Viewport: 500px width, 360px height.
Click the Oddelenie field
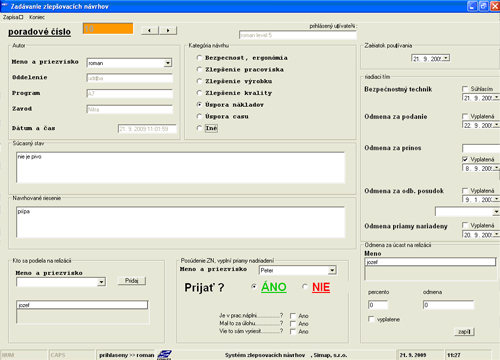coord(130,78)
